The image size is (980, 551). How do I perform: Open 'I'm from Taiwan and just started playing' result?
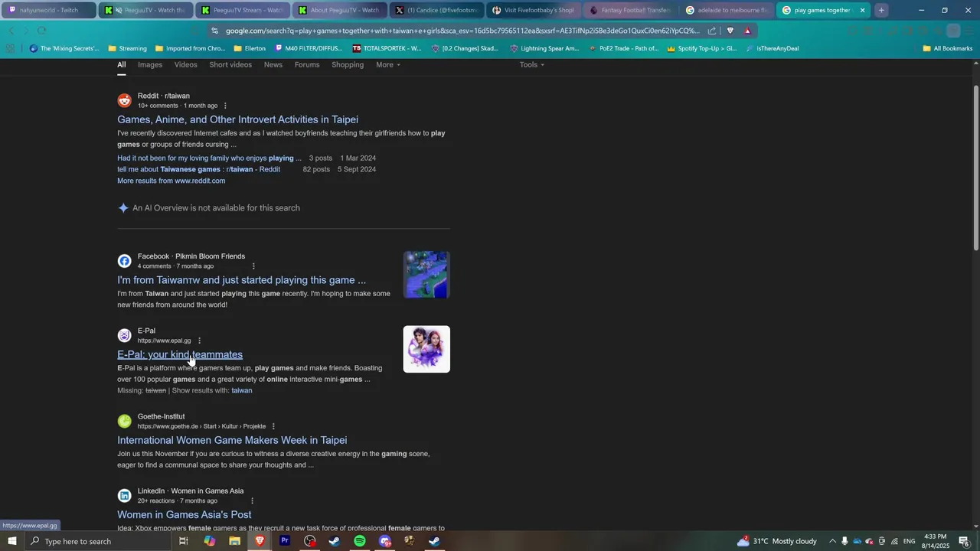click(241, 280)
